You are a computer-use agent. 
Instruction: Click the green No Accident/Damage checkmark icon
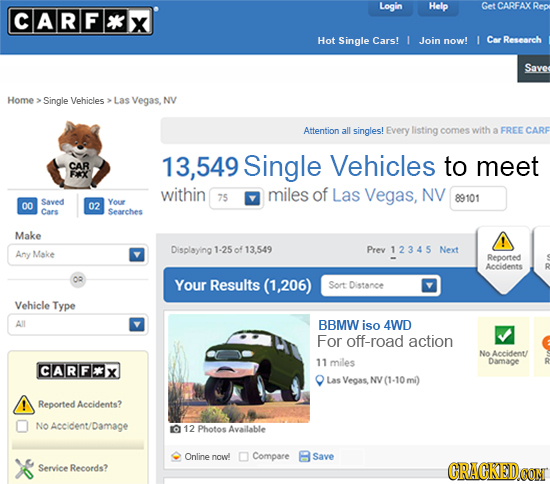[x=504, y=335]
